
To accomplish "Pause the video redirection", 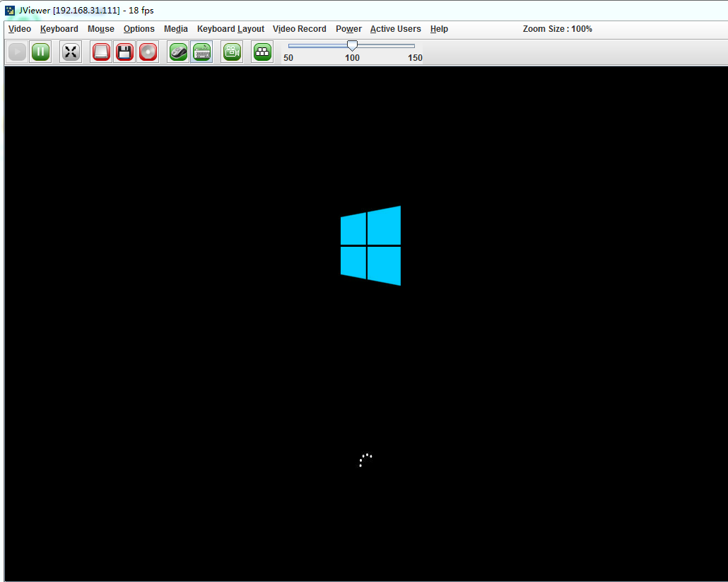I will point(41,52).
